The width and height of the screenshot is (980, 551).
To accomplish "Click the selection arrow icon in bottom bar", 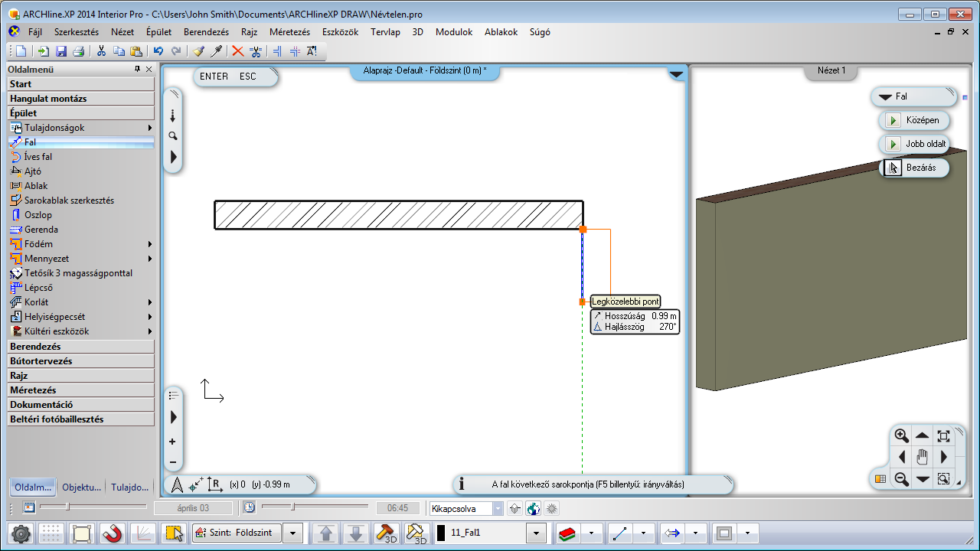I will click(x=174, y=533).
